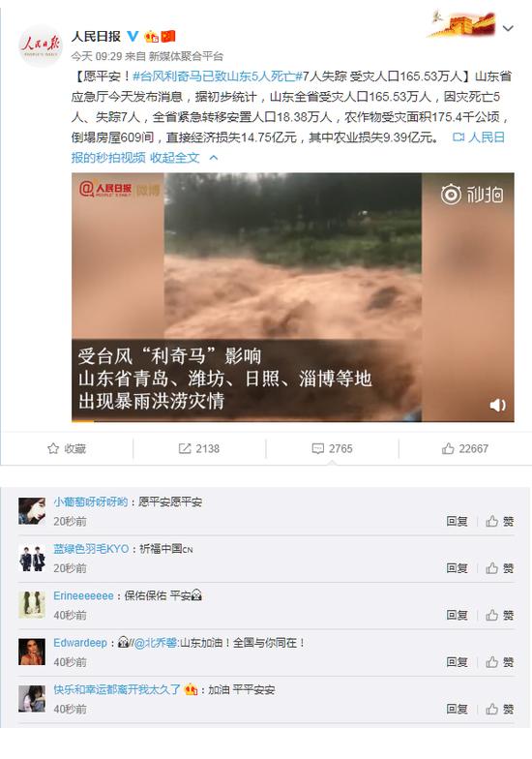Viewport: 532px width, 759px height.
Task: Click the video progress bar at bottom
Action: 292,420
